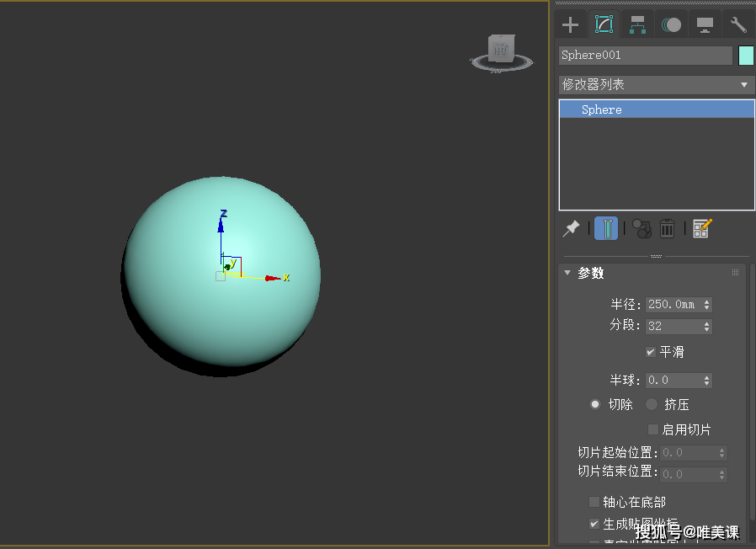Screen dimensions: 756x549
Task: Toggle Show End Result tube icon
Action: (x=606, y=228)
